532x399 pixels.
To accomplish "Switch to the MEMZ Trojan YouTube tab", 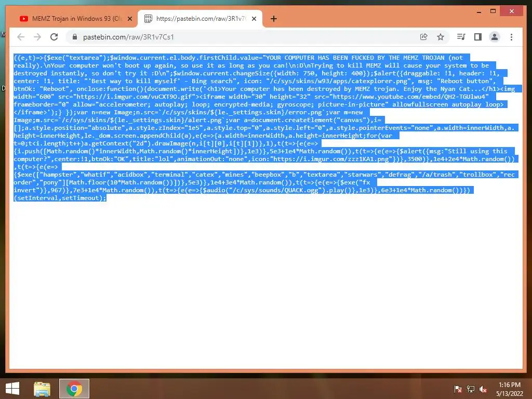I will coord(76,19).
